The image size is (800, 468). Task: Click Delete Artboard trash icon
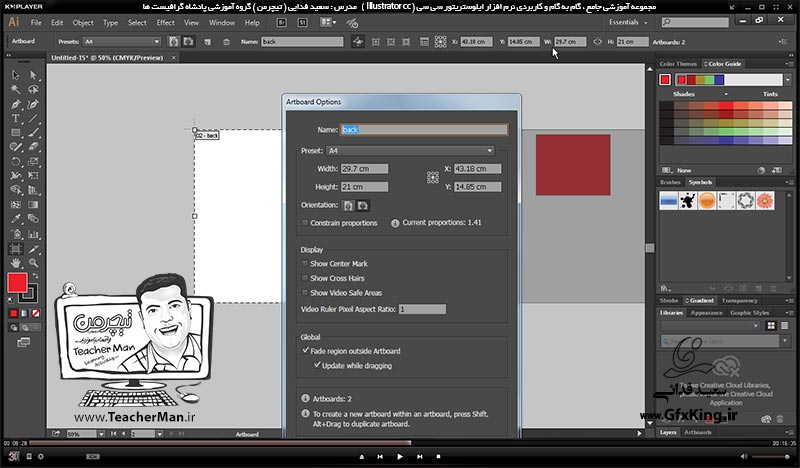[226, 42]
